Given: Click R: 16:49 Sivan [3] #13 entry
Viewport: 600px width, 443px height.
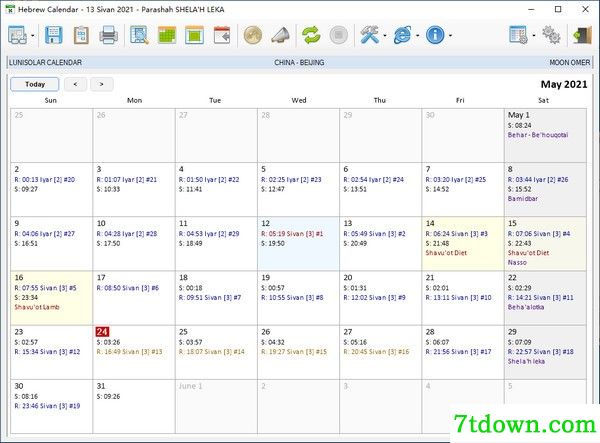Looking at the screenshot, I should [129, 352].
